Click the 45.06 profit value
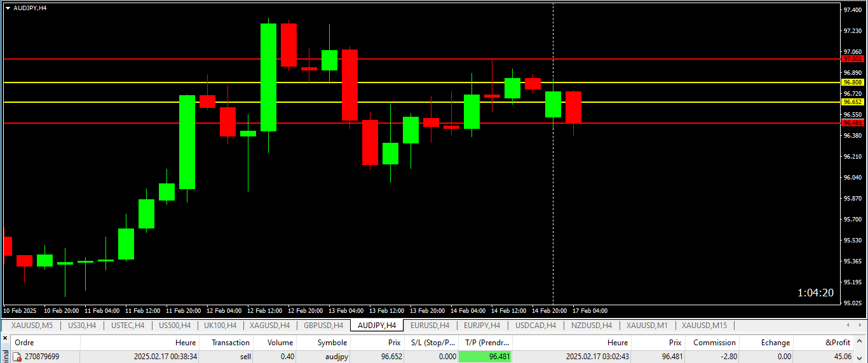 point(841,357)
